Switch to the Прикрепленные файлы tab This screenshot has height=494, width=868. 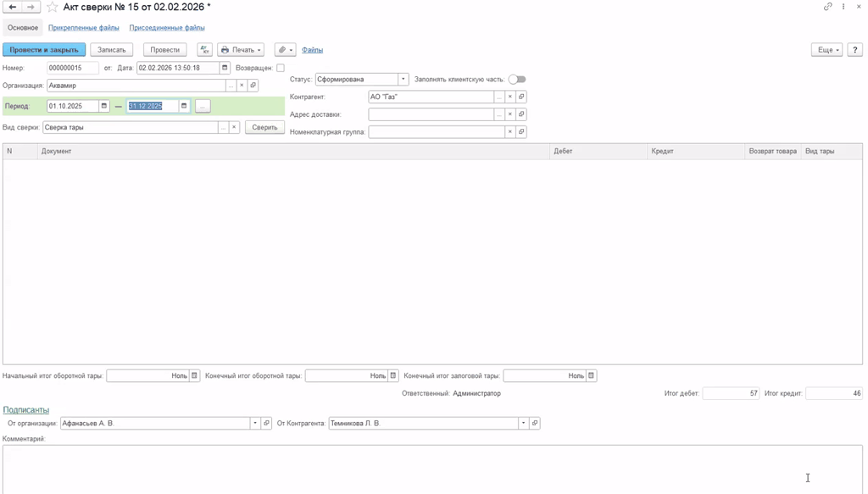coord(83,28)
